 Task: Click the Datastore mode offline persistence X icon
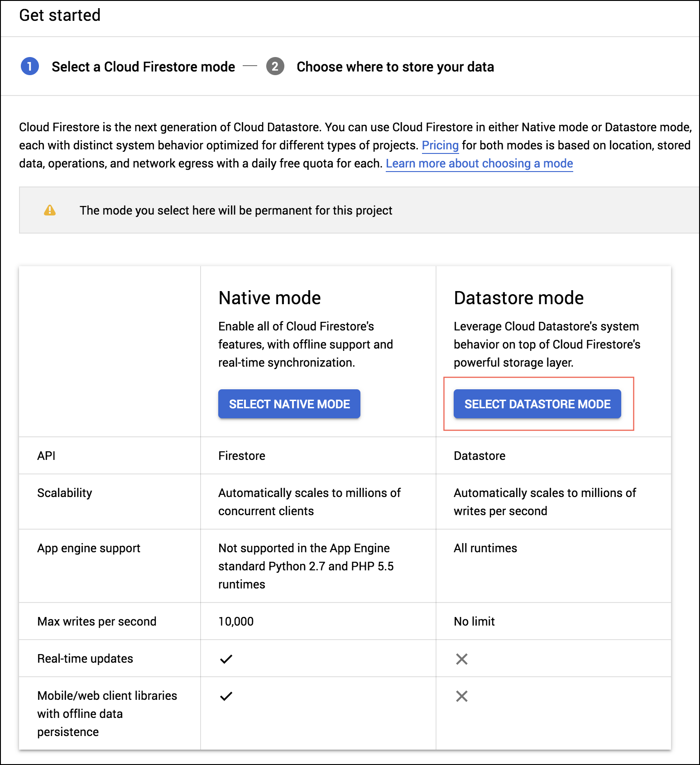click(x=461, y=696)
